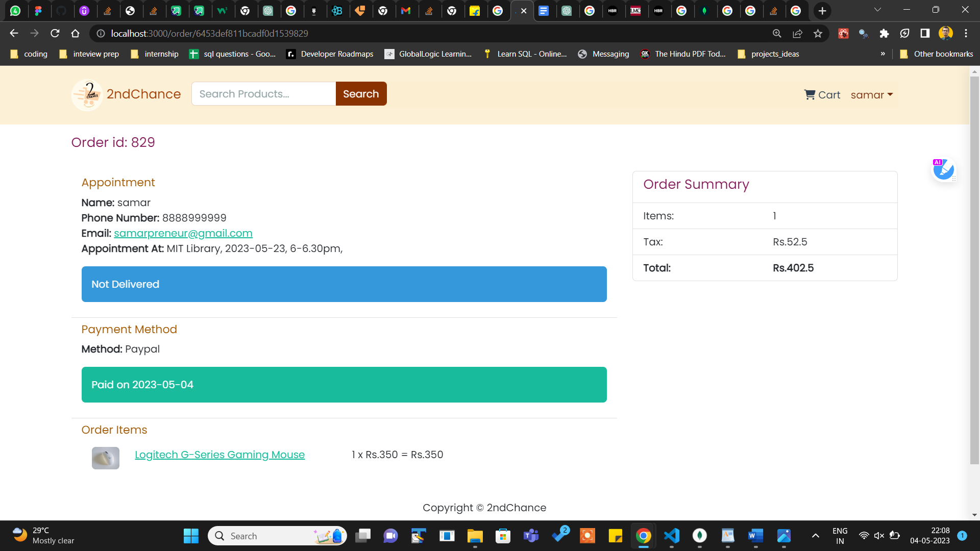This screenshot has height=551, width=980.
Task: Click the 2ndChance logo icon
Action: (87, 94)
